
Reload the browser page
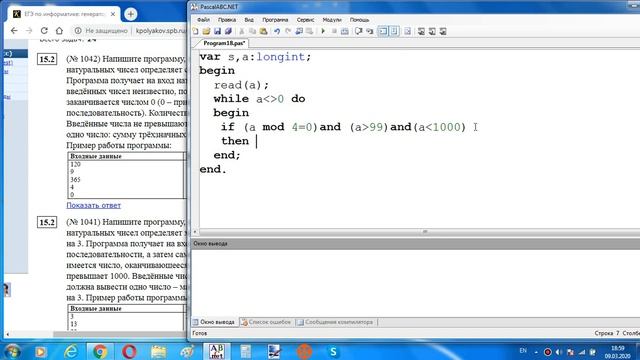(44, 31)
